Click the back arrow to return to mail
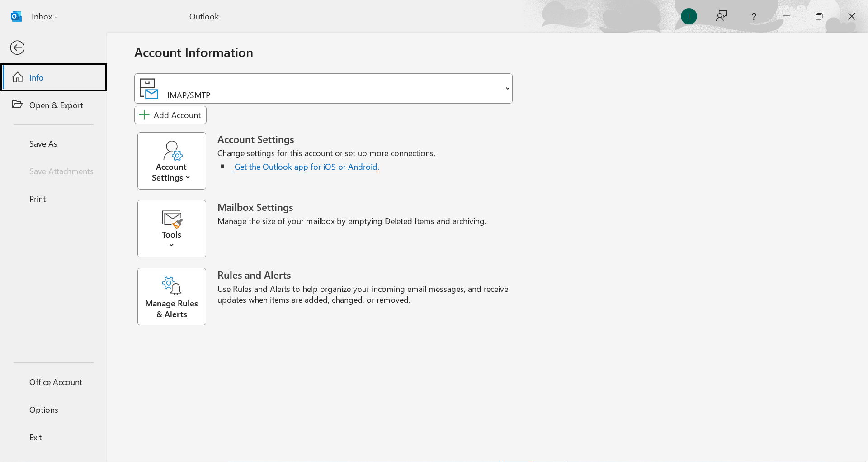The image size is (868, 462). pos(17,48)
